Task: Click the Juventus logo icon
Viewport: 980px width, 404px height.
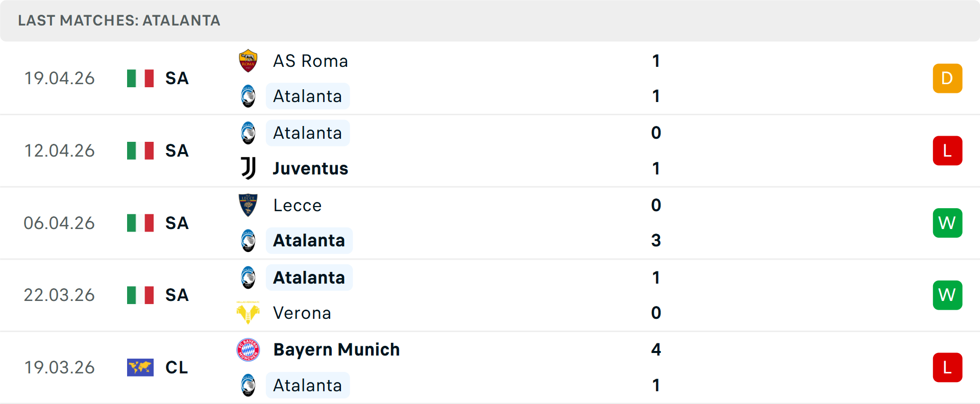Action: (248, 168)
